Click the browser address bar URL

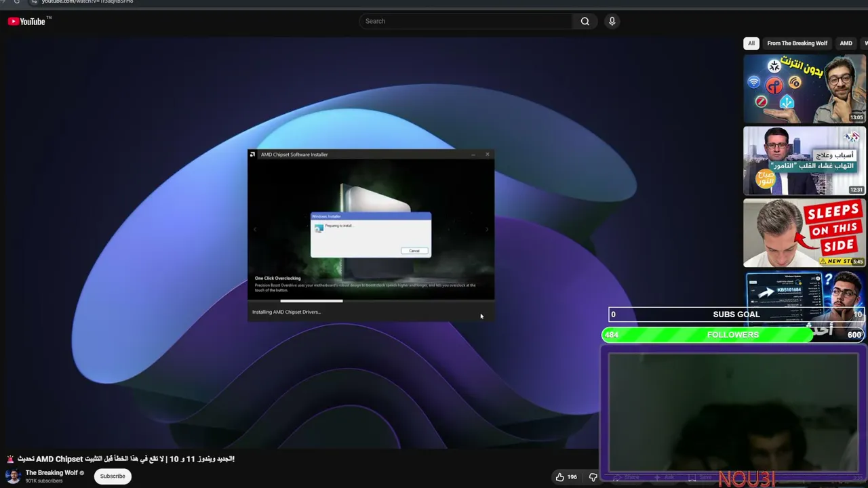(x=87, y=1)
